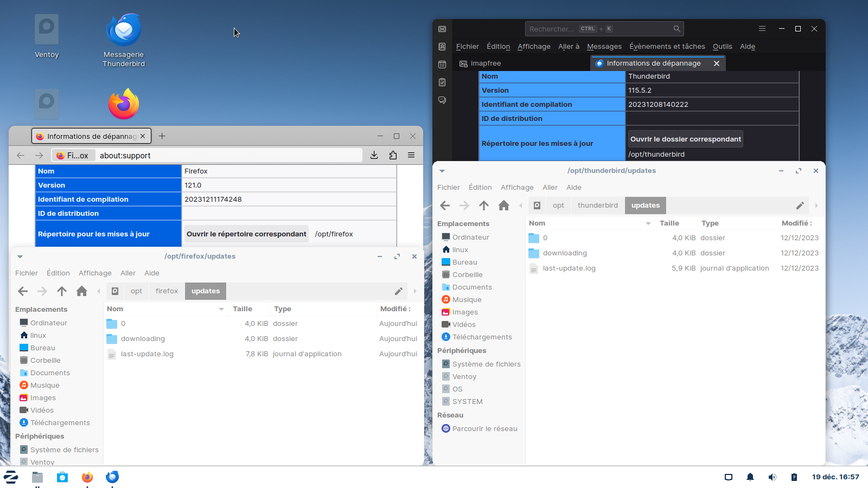Image resolution: width=868 pixels, height=488 pixels.
Task: Open Firefox hamburger application menu
Action: point(411,155)
